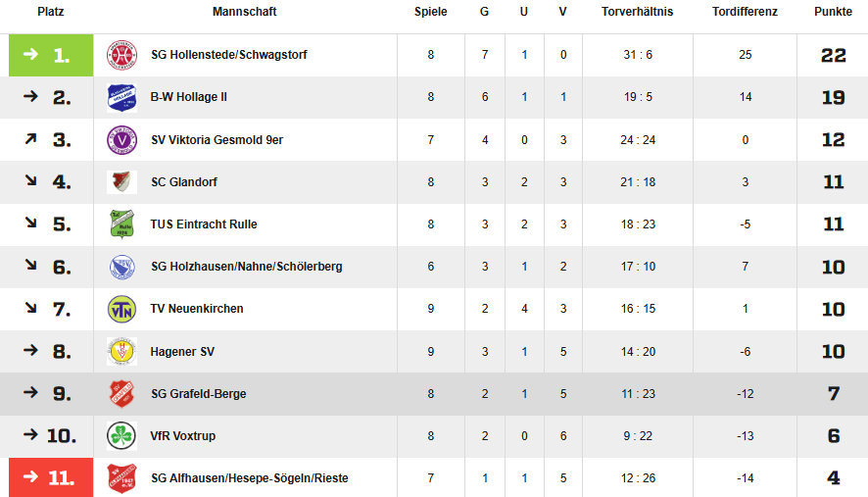868x497 pixels.
Task: Click the Tordifferenz column header
Action: coord(745,12)
